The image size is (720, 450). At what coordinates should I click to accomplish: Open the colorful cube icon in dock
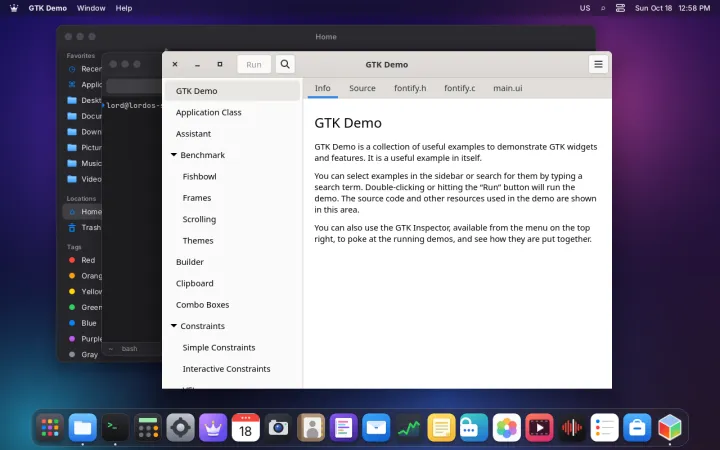tap(669, 428)
